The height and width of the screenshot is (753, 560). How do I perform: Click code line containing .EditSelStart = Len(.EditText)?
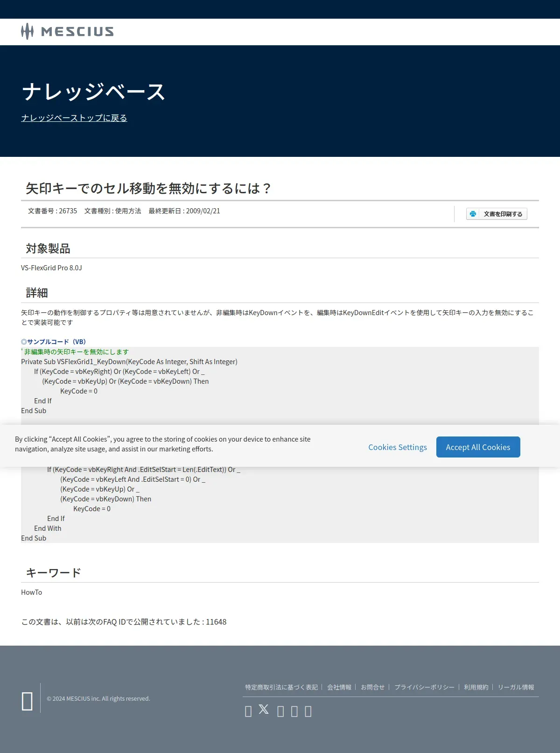[x=144, y=470]
